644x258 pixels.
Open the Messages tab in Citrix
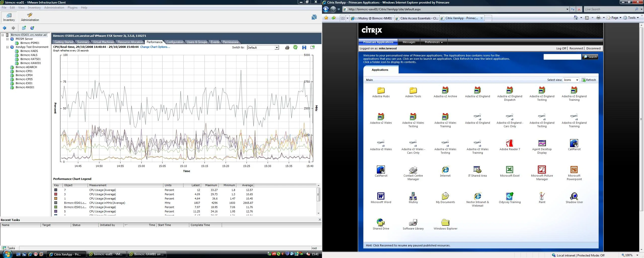pyautogui.click(x=409, y=42)
